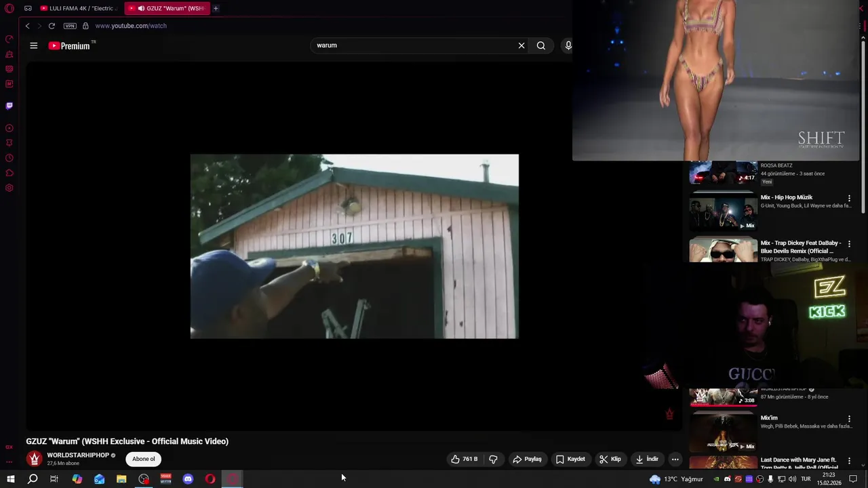Open the pinboards pin icon in sidebar

click(x=9, y=143)
